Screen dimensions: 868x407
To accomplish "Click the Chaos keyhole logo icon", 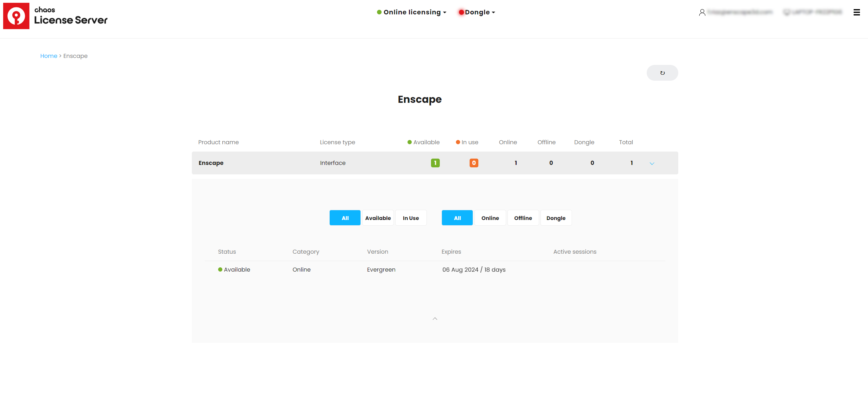I will coord(16,16).
